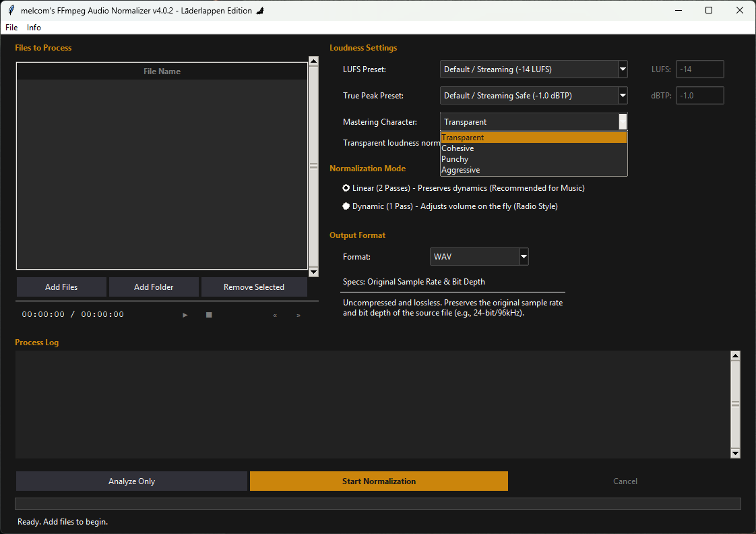Click the Remove Selected button

pyautogui.click(x=254, y=287)
